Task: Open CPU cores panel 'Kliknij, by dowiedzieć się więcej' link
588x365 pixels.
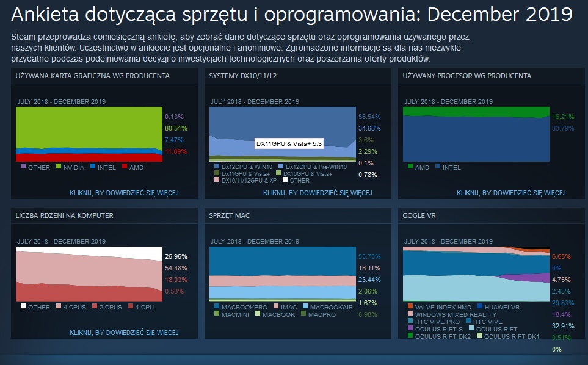Action: tap(124, 333)
